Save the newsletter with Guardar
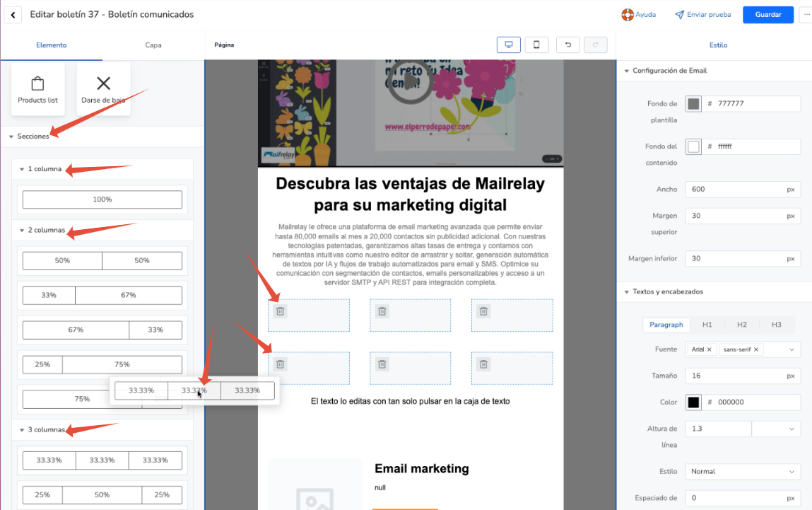This screenshot has height=510, width=812. tap(768, 15)
